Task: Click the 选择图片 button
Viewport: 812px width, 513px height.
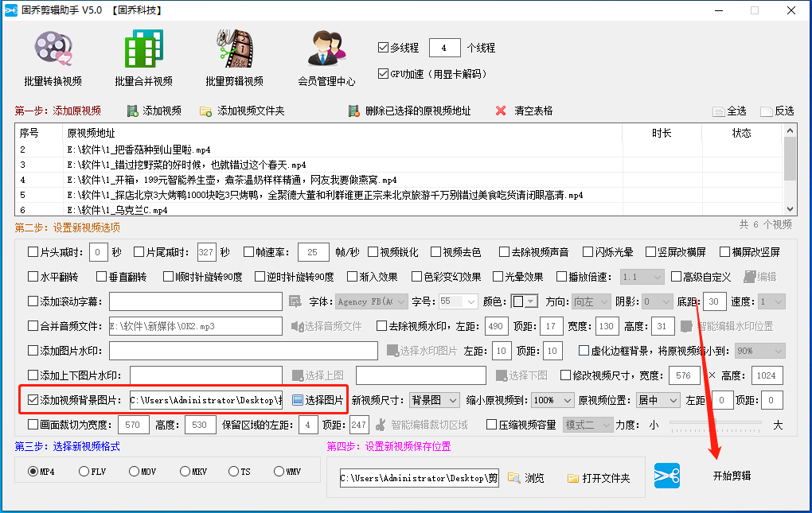Action: [318, 400]
